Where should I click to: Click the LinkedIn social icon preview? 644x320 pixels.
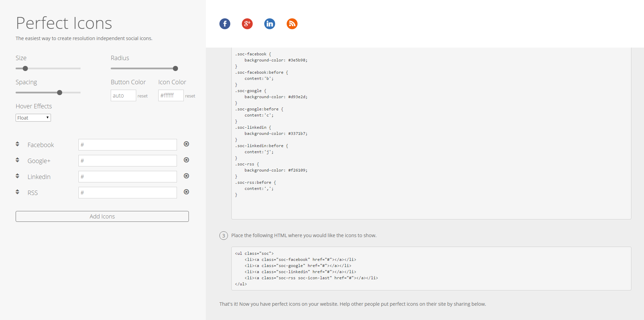(270, 24)
